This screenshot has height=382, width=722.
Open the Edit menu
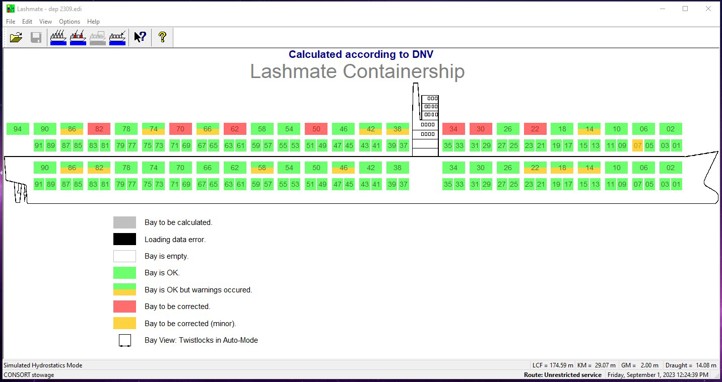[x=27, y=22]
